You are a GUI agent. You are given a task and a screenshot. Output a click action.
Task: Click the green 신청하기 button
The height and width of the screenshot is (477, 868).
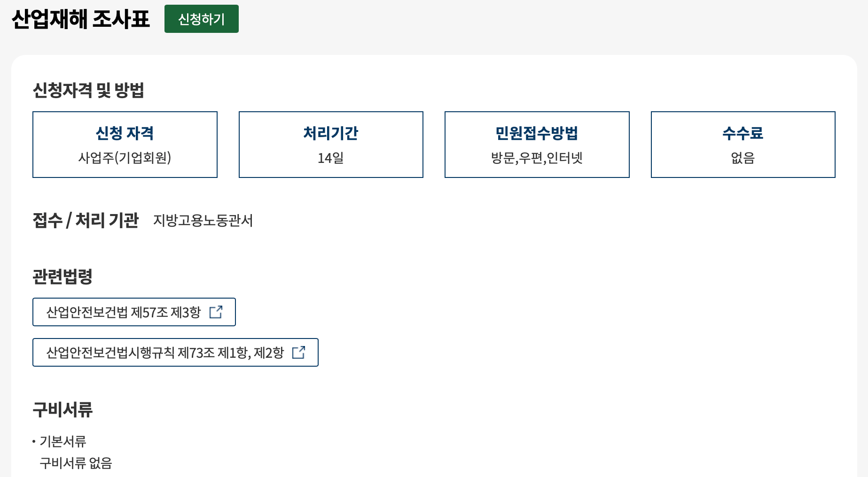coord(201,19)
